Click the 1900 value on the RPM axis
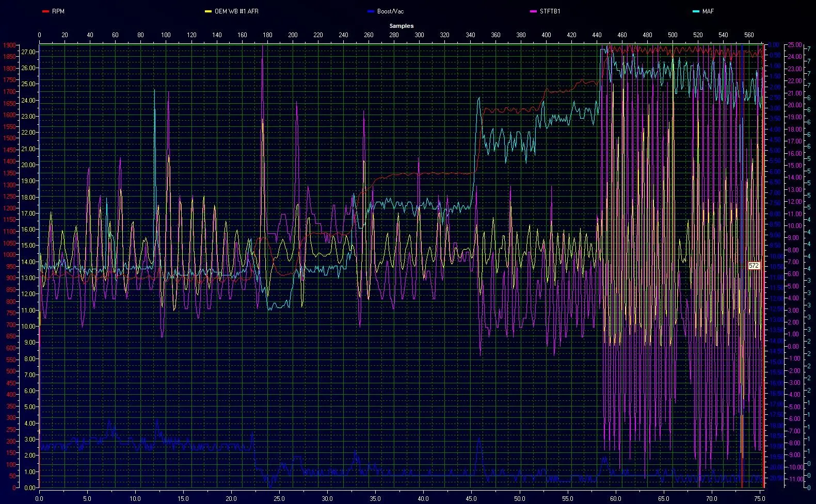 [x=9, y=45]
